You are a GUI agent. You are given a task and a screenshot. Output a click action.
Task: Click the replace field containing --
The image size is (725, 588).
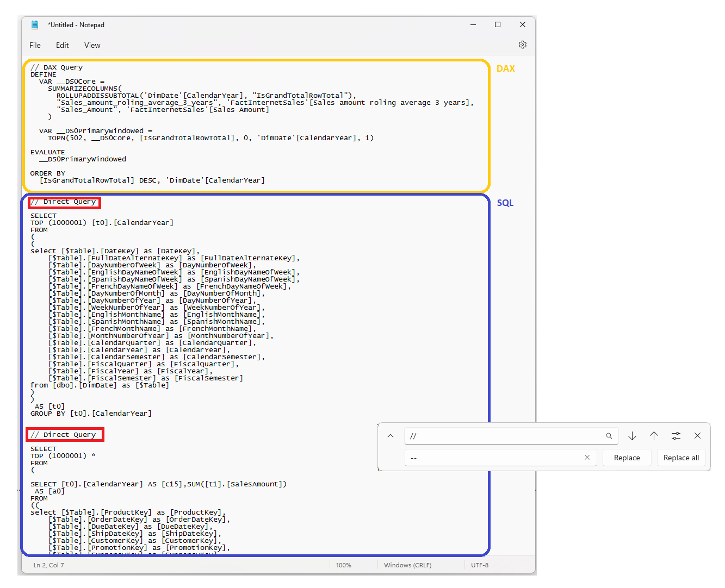495,458
